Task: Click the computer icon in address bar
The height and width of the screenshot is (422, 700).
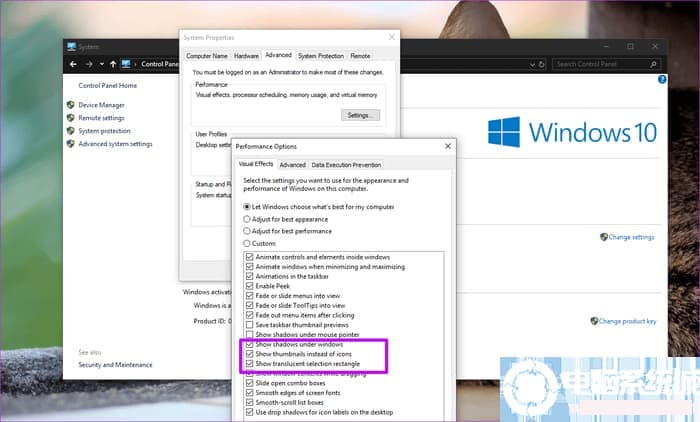Action: point(126,64)
